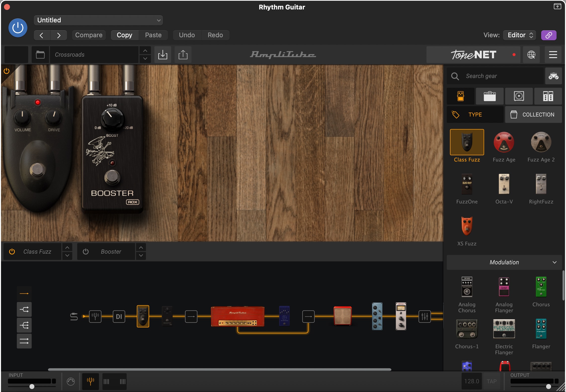
Task: Click Booster slot down chevron
Action: tap(141, 256)
